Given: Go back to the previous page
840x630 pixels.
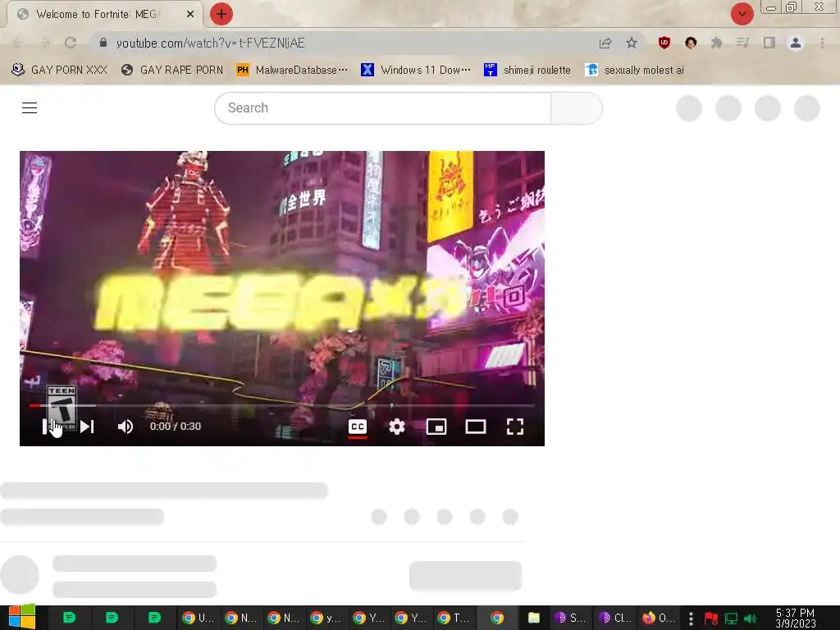Looking at the screenshot, I should (18, 43).
